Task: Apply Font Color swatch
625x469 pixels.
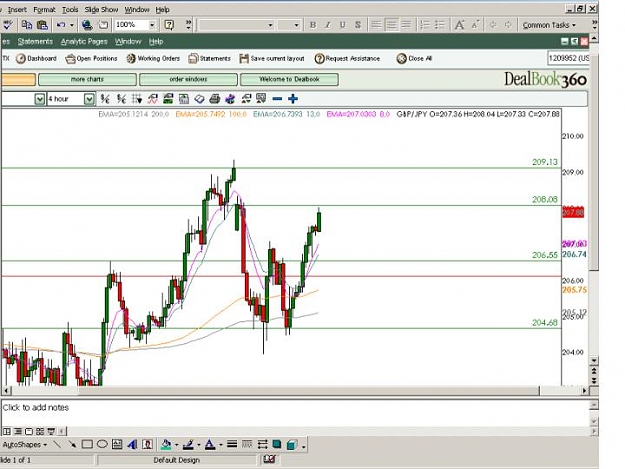Action: pos(210,444)
